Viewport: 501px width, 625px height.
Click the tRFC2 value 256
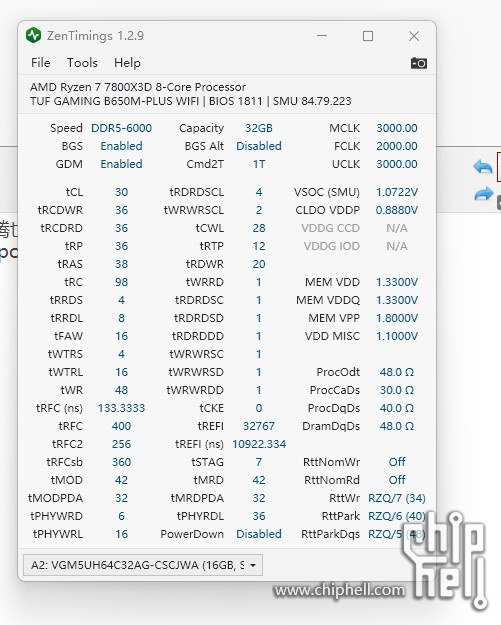click(122, 444)
